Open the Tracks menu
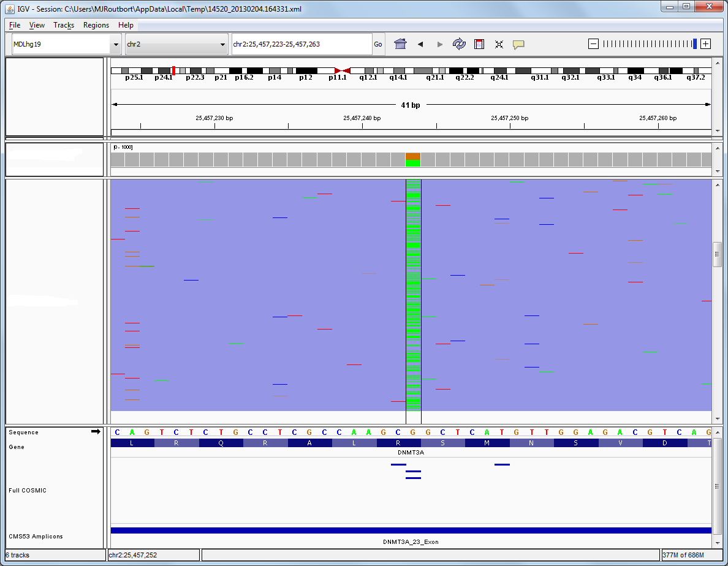The image size is (728, 566). click(x=64, y=25)
